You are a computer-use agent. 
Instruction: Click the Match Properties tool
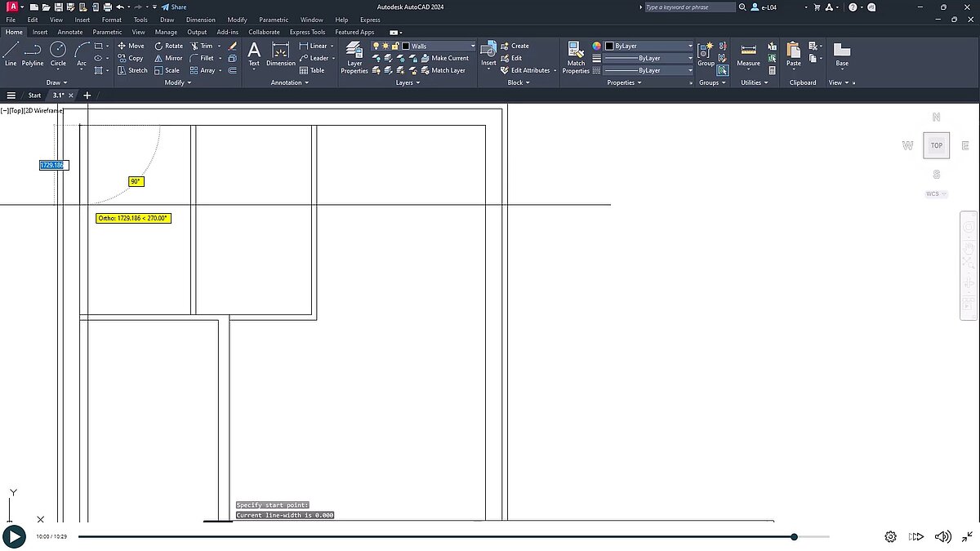576,57
